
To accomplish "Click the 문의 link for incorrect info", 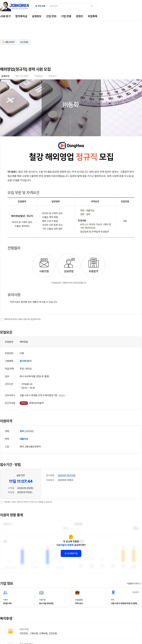I will pyautogui.click(x=32, y=319).
